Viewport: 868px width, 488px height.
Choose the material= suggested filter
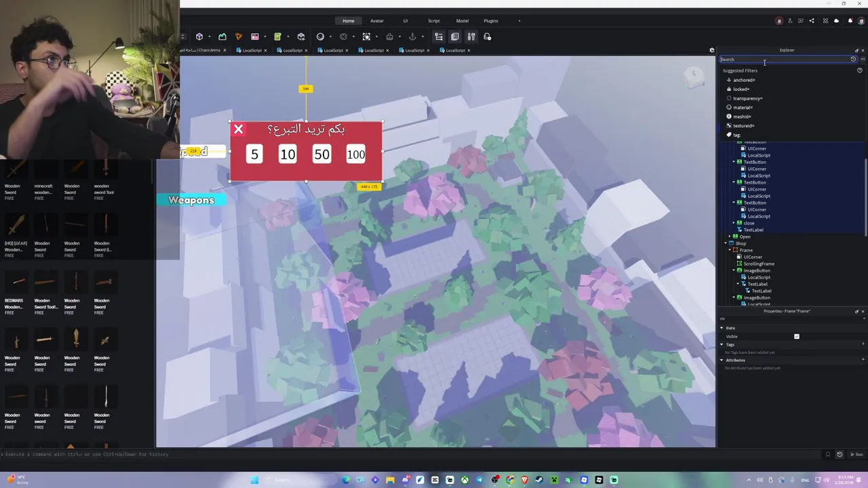tap(743, 107)
